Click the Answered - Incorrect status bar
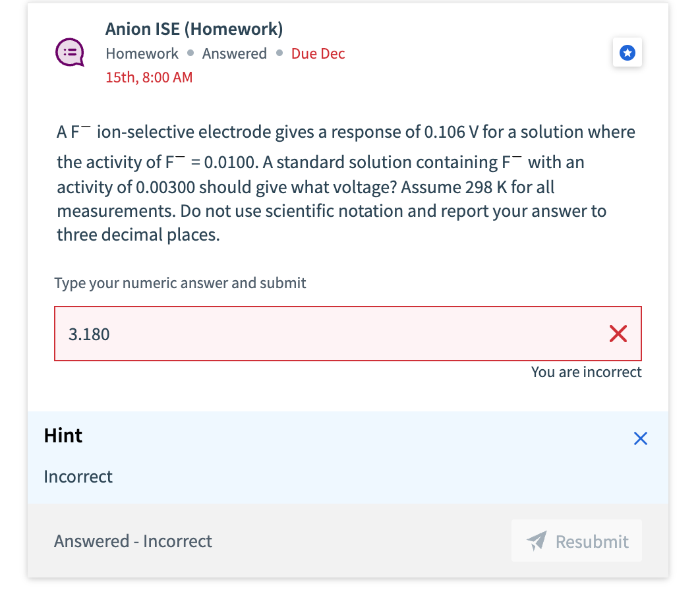Image resolution: width=700 pixels, height=592 pixels. tap(132, 541)
